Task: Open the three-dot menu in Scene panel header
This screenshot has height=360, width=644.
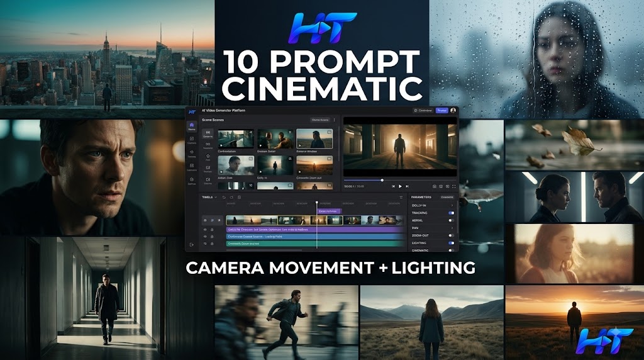Action: coord(335,120)
